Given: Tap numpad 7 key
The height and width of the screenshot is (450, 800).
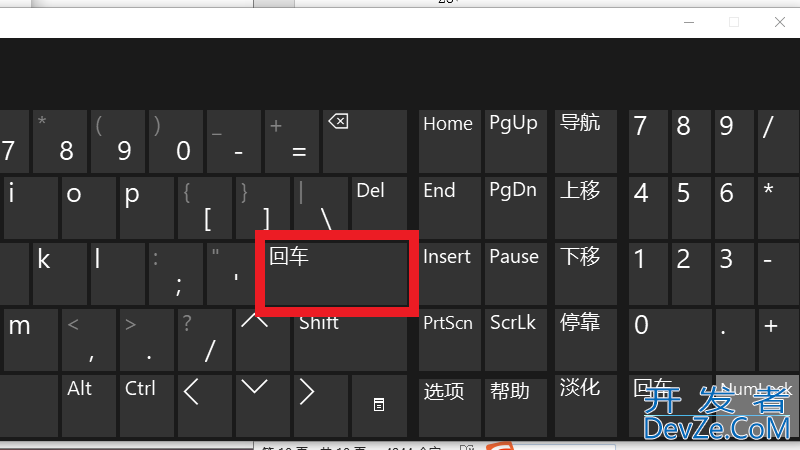Looking at the screenshot, I should click(648, 141).
